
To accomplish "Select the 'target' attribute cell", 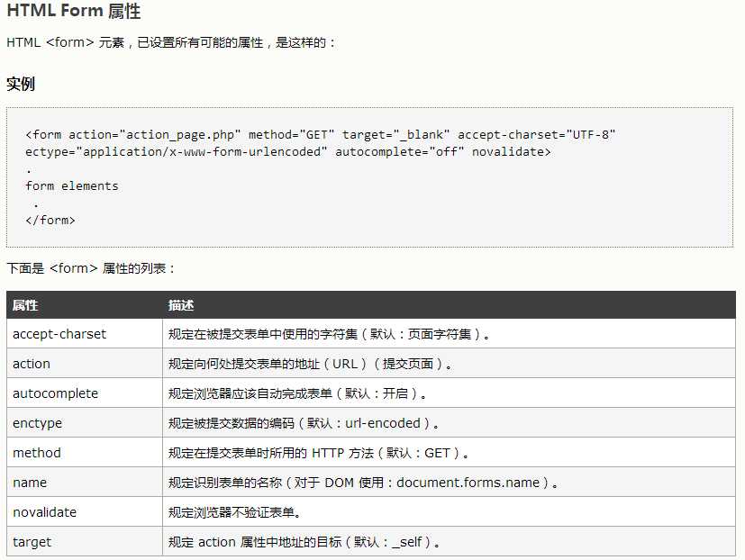I will point(85,541).
